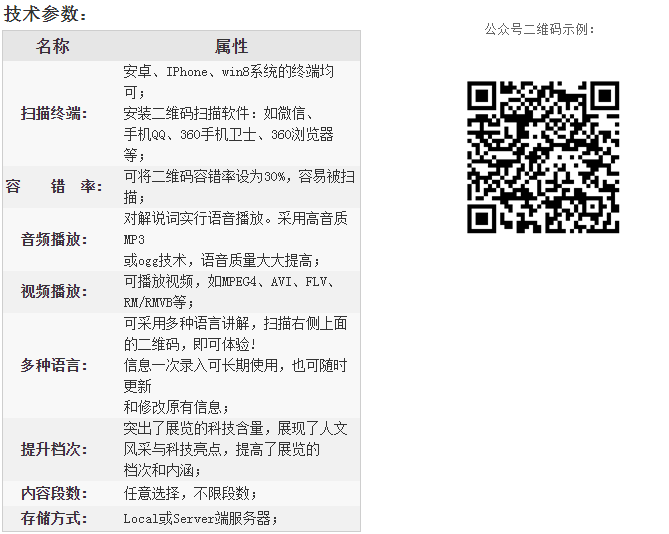Click text 或ogg技术，语音质量大大提高
Viewport: 669px width, 534px height.
coord(218,260)
